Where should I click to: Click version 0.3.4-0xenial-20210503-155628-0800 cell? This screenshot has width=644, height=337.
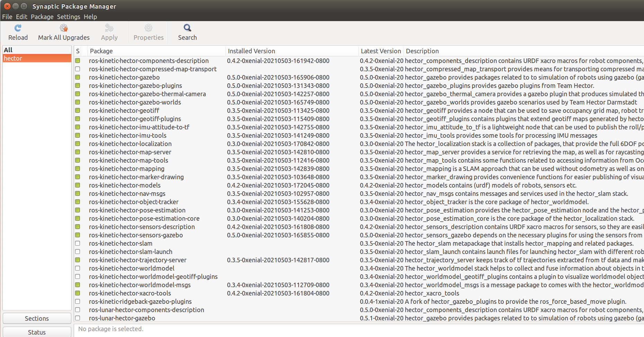coord(278,202)
